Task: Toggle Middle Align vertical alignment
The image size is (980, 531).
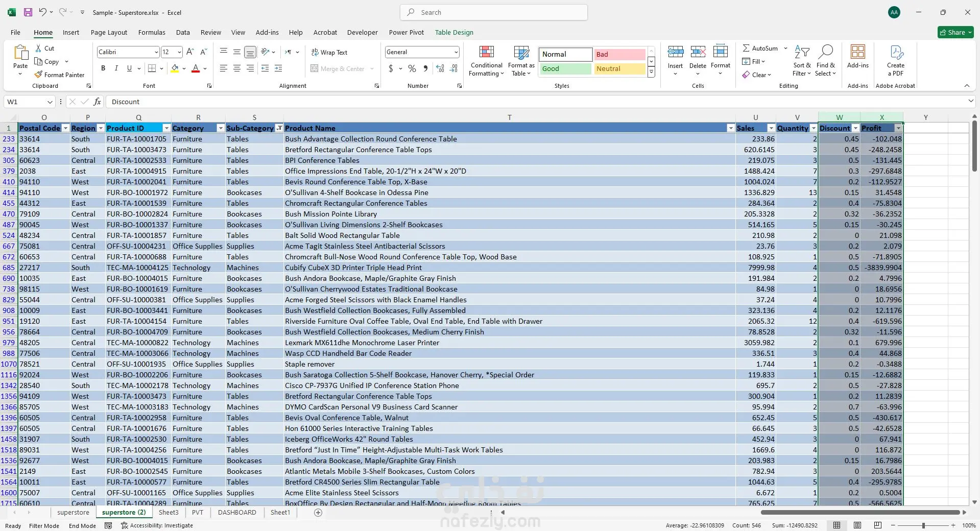Action: click(236, 52)
